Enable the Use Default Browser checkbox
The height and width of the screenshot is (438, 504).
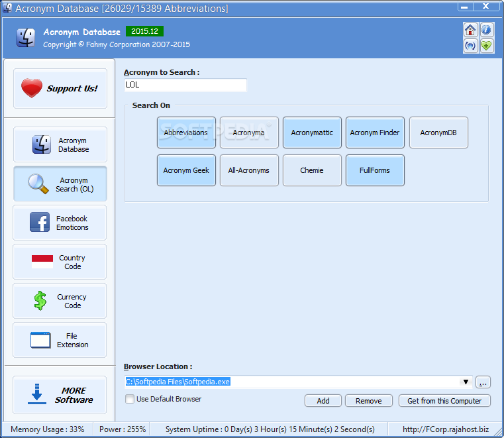pos(130,399)
